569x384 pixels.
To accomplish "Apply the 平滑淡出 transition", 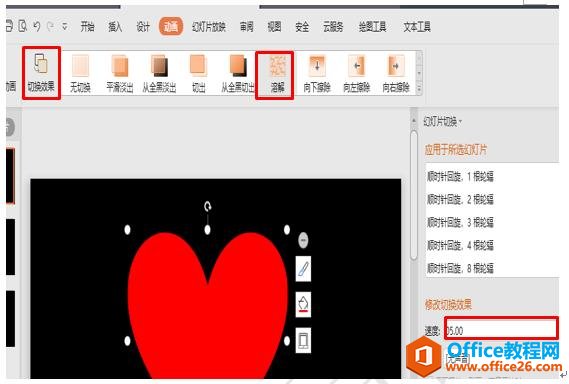I will [x=120, y=73].
